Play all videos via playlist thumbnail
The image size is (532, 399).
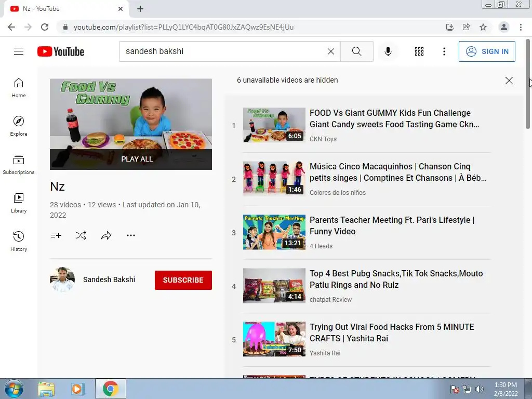pyautogui.click(x=131, y=124)
